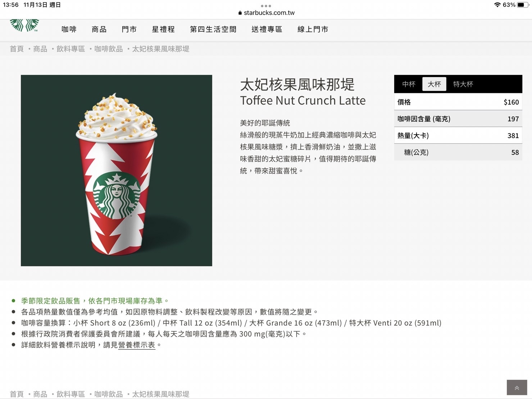Click the green 季節限定飲品販售 notice
532x399 pixels.
[x=95, y=301]
